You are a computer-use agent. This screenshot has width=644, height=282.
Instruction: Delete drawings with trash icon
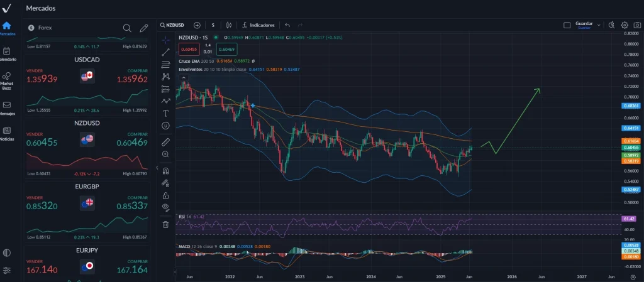click(165, 224)
